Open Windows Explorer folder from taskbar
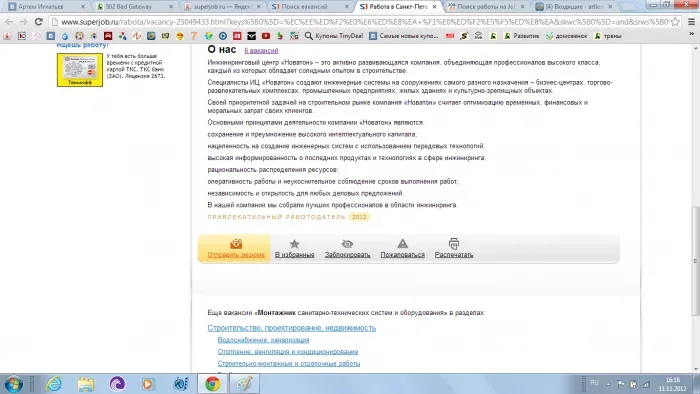700x394 pixels. tap(86, 384)
